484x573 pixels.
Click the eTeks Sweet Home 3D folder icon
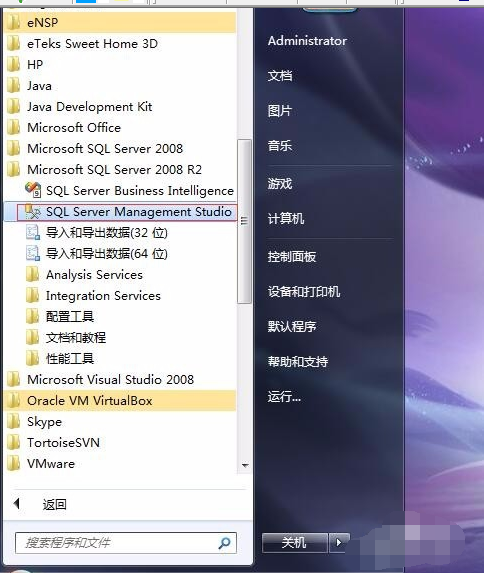[14, 43]
